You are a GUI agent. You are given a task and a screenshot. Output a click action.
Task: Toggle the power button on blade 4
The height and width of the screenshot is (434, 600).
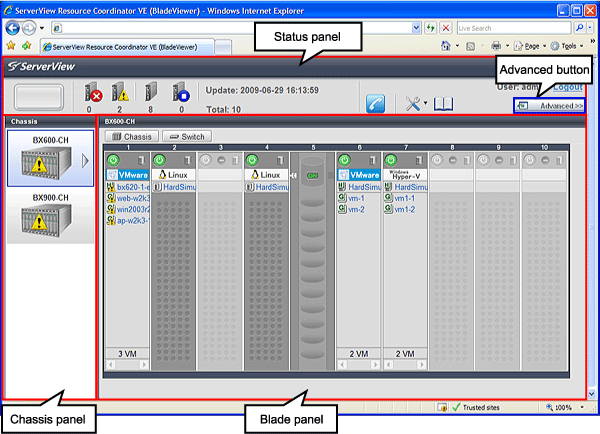pyautogui.click(x=252, y=160)
